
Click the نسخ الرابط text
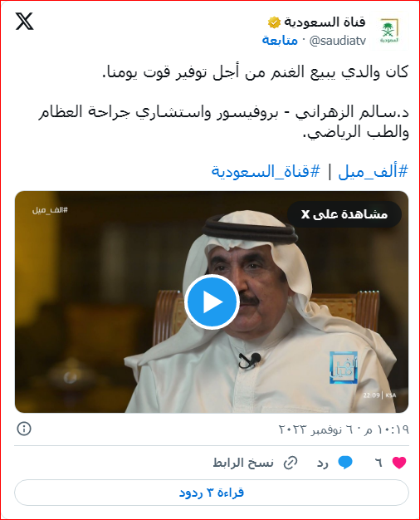click(243, 463)
